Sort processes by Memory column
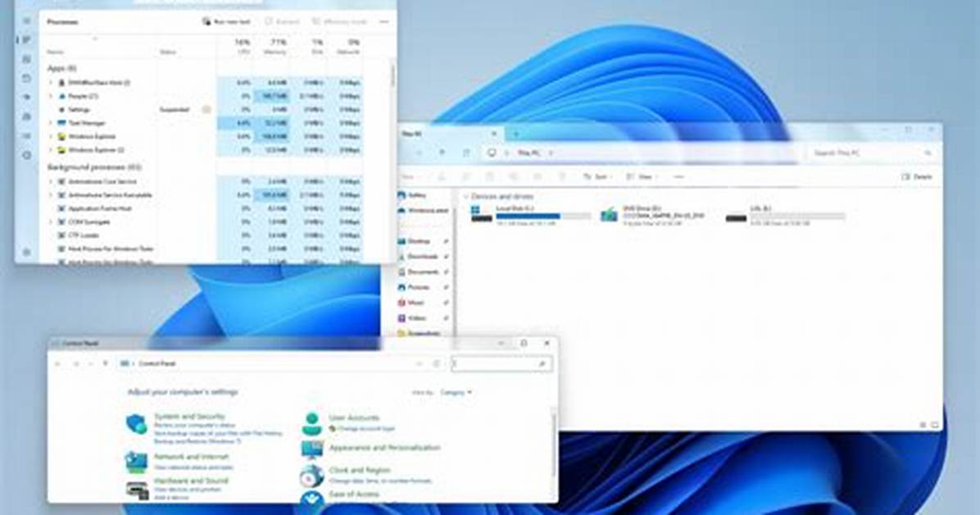 (x=276, y=47)
